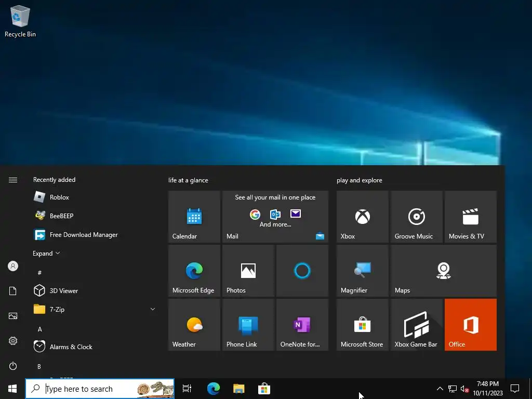Open the Photos tile
This screenshot has width=532, height=399.
pos(248,271)
